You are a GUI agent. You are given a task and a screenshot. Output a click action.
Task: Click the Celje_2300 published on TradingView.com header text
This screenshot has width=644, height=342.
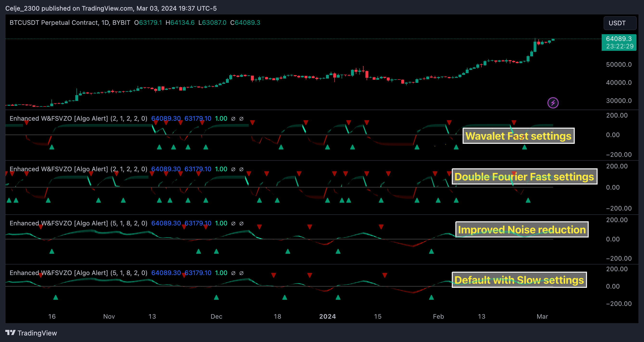111,8
